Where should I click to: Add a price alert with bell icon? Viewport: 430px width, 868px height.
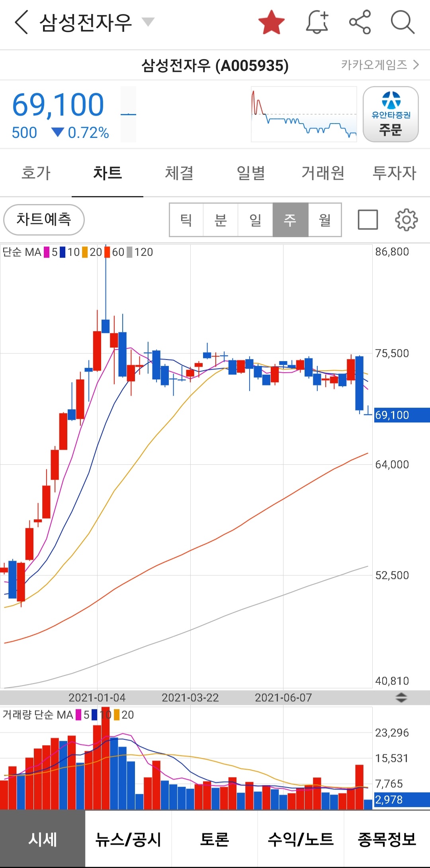pos(317,22)
